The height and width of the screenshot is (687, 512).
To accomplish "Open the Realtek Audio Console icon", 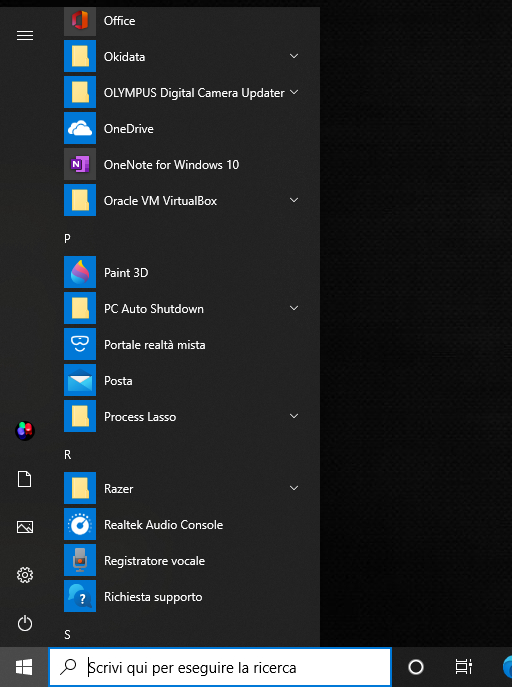I will 80,524.
